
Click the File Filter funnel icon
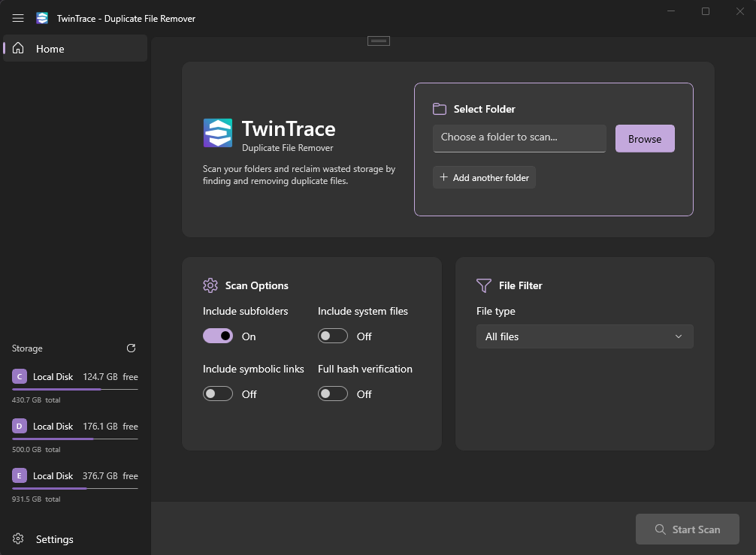tap(484, 285)
